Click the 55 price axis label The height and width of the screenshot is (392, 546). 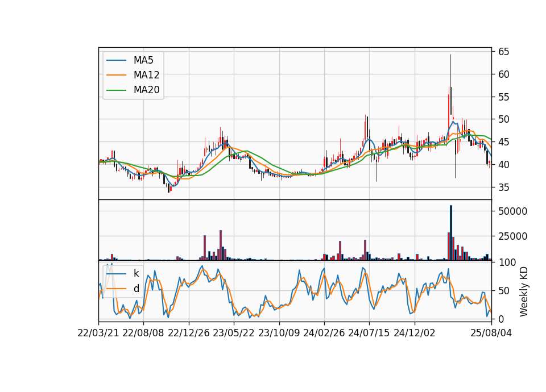tap(503, 97)
